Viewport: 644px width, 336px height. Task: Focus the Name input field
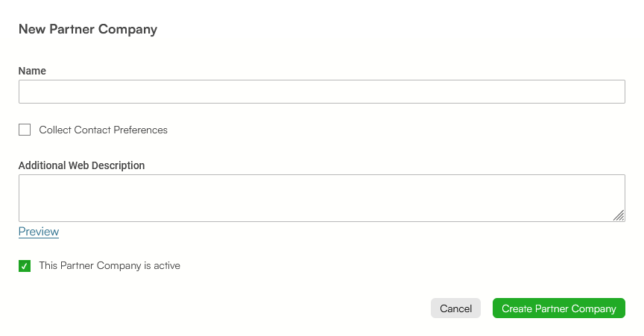tap(321, 92)
